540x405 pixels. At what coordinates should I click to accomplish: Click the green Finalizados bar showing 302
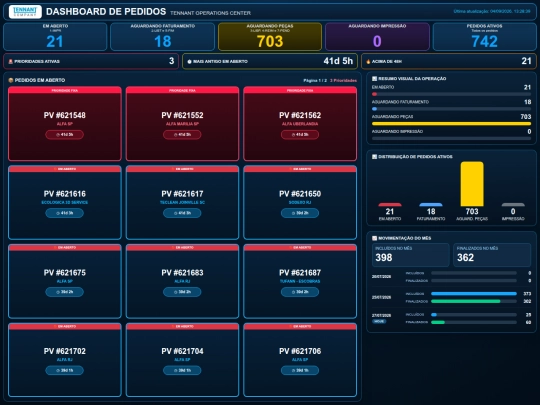pyautogui.click(x=466, y=301)
